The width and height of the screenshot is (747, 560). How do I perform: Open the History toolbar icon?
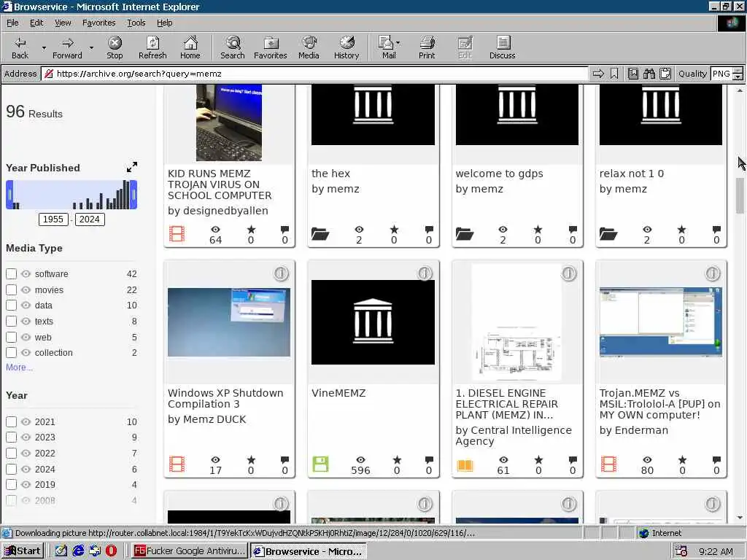pyautogui.click(x=347, y=47)
